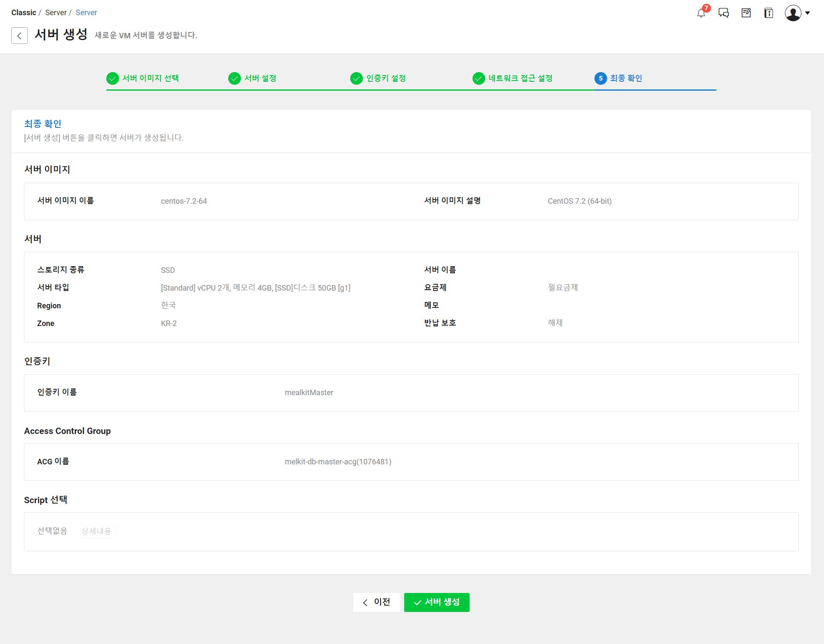Click the step 5 number circle

point(600,78)
